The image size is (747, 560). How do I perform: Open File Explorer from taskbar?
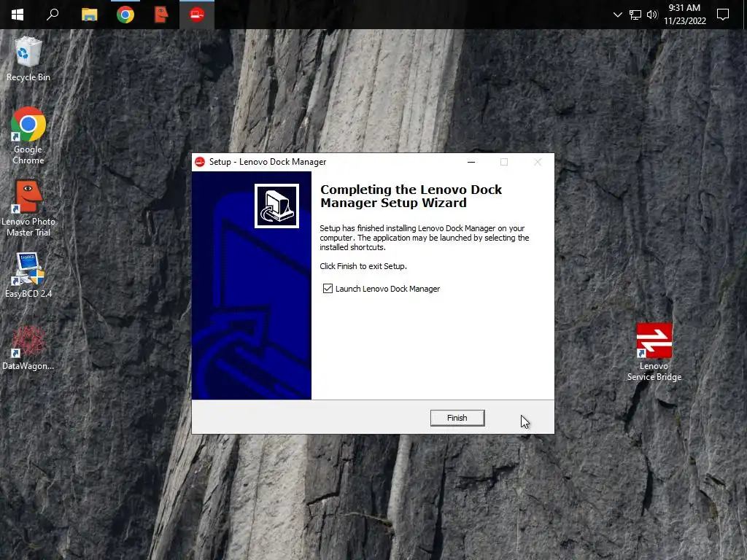[x=89, y=15]
